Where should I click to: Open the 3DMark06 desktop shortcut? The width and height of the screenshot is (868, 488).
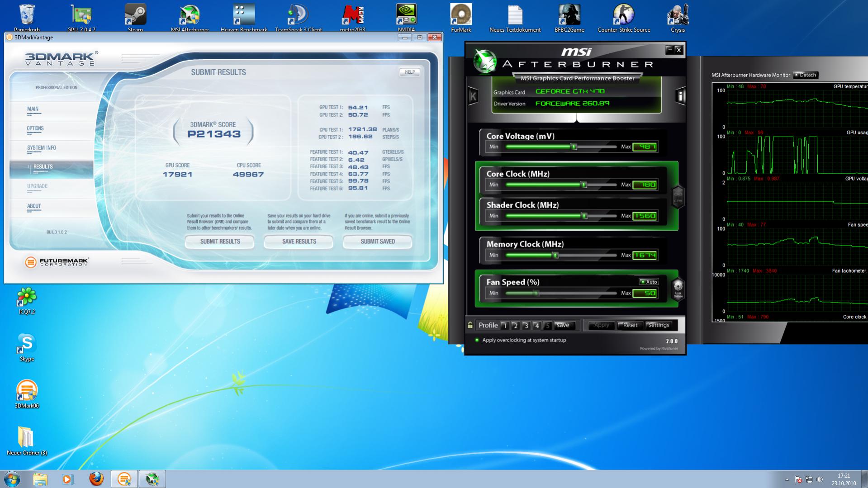tap(27, 394)
